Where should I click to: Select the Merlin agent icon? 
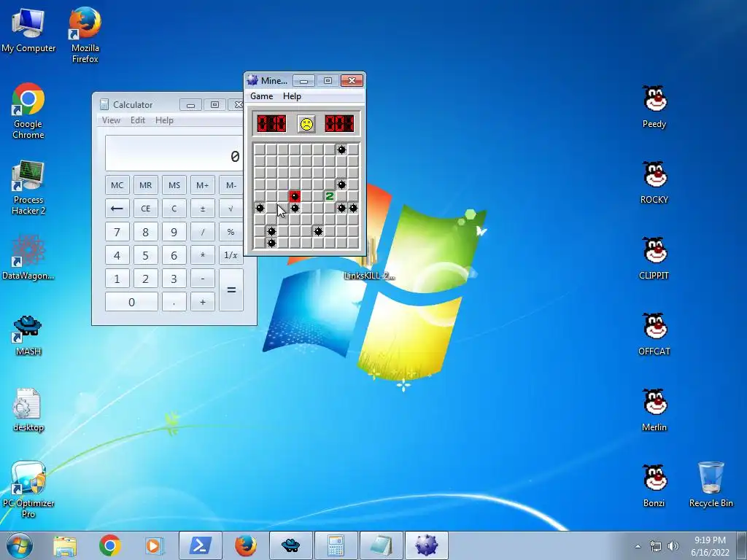tap(654, 410)
